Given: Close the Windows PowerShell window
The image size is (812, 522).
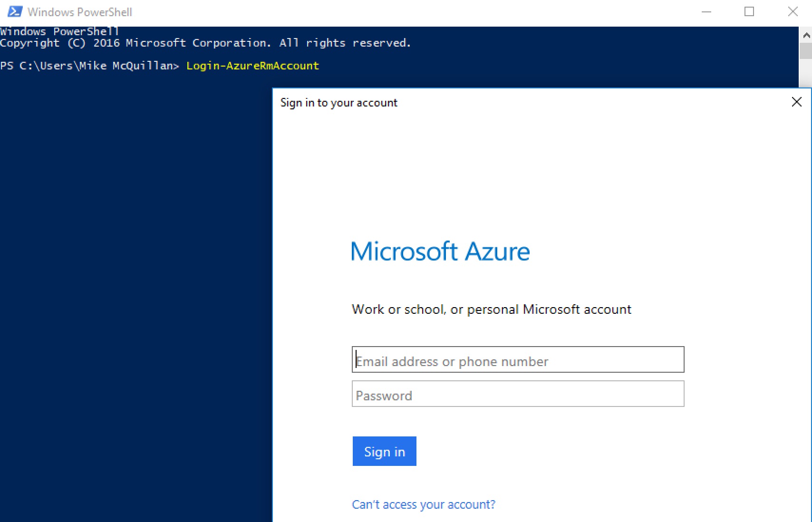Looking at the screenshot, I should [793, 12].
